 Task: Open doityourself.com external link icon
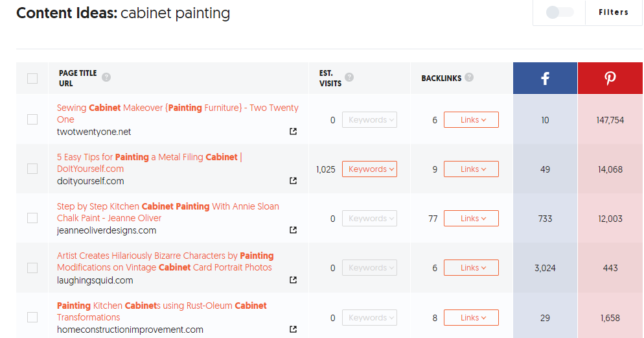(x=293, y=181)
